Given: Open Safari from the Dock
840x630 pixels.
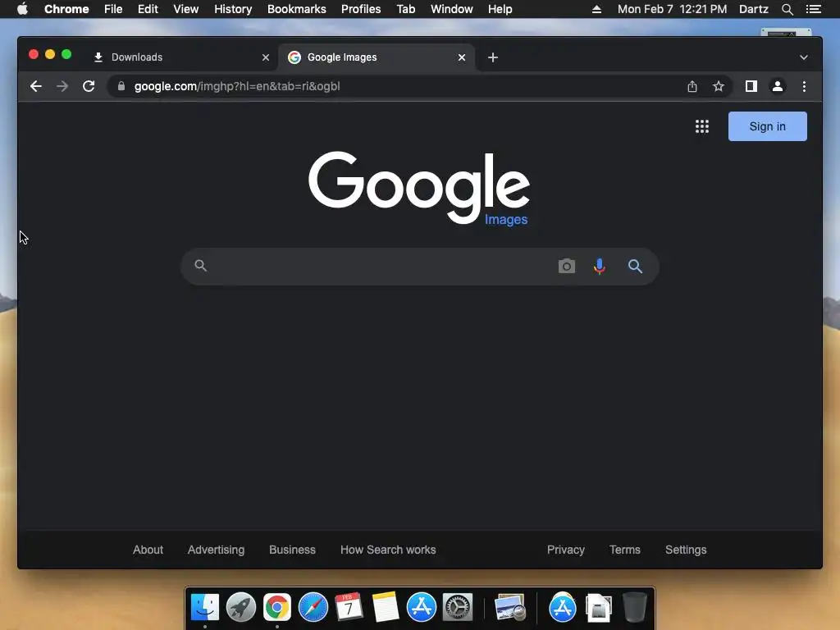Looking at the screenshot, I should 313,608.
